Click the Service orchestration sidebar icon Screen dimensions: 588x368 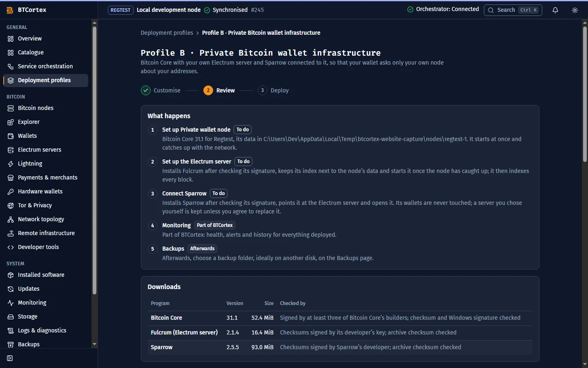(x=11, y=67)
